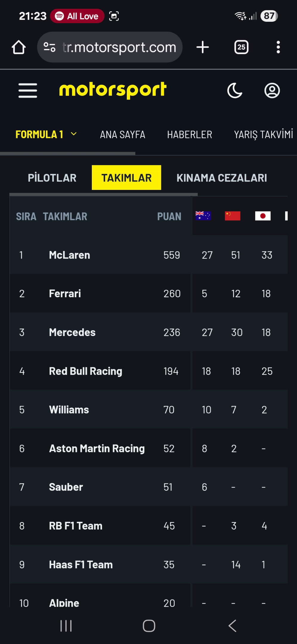This screenshot has width=297, height=644.
Task: Open the hamburger menu icon
Action: [28, 90]
